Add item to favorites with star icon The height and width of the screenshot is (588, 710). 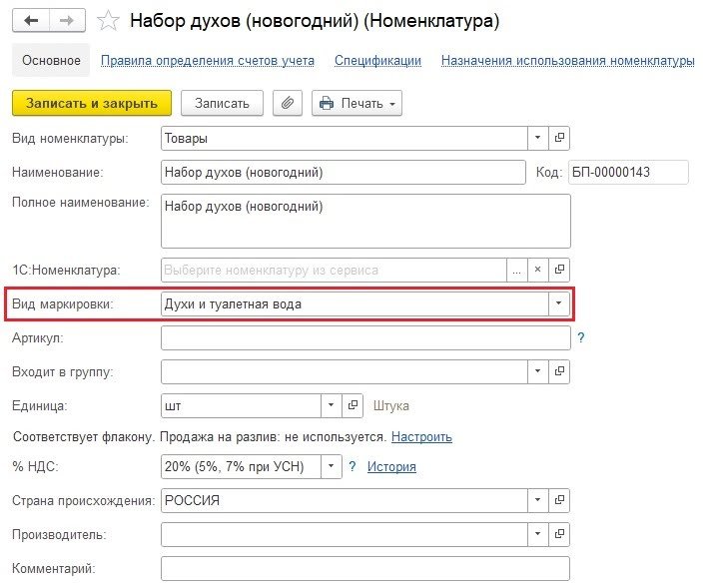click(110, 21)
